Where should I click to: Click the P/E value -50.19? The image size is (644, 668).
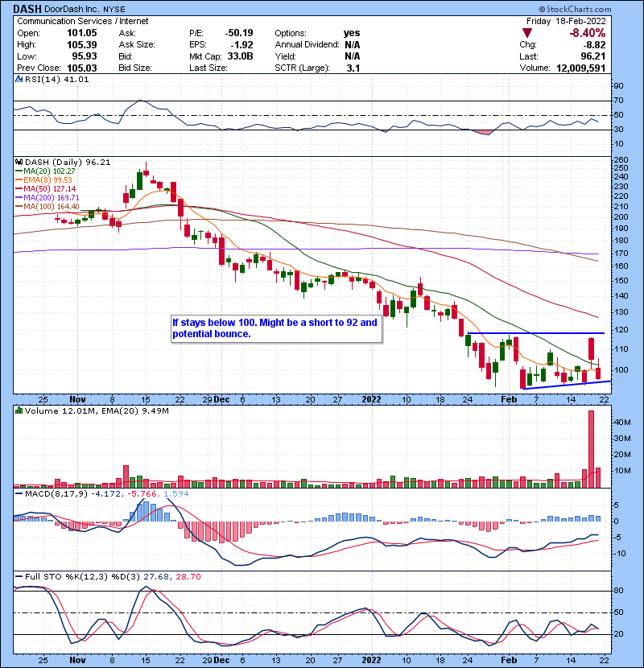tap(239, 33)
